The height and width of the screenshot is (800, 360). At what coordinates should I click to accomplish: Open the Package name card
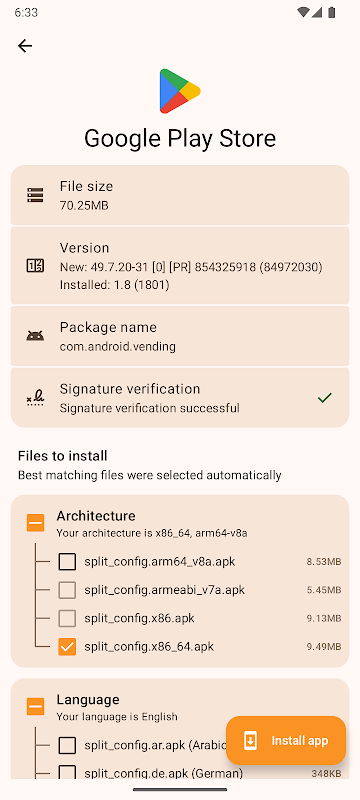(x=180, y=336)
